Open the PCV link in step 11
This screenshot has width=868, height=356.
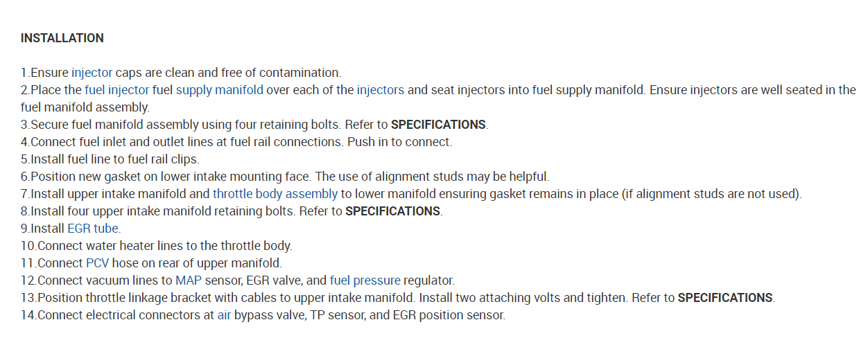coord(98,263)
